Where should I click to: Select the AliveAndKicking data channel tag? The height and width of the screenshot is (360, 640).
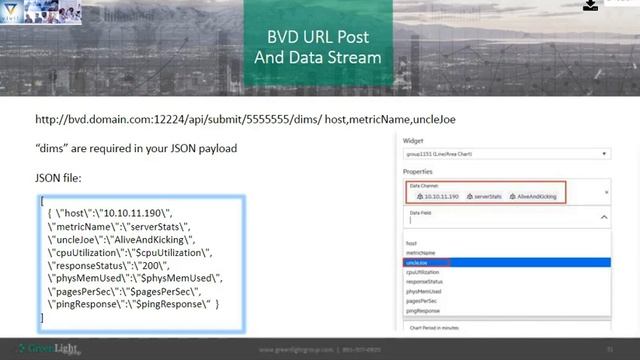(x=533, y=197)
